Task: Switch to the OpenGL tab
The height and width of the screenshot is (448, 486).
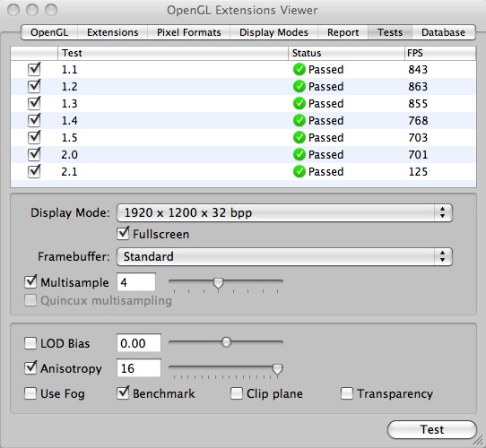Action: 49,32
